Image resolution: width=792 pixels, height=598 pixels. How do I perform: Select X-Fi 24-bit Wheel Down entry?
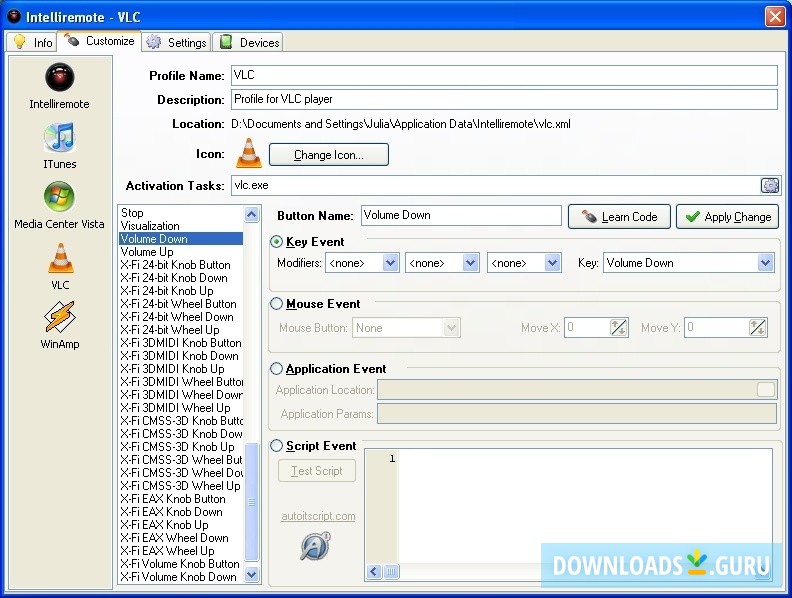coord(181,317)
